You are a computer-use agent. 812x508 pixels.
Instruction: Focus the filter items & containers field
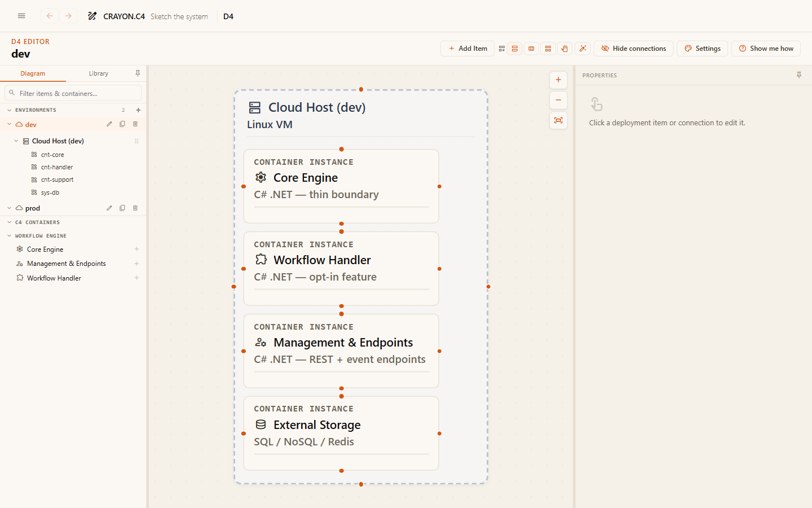(73, 93)
